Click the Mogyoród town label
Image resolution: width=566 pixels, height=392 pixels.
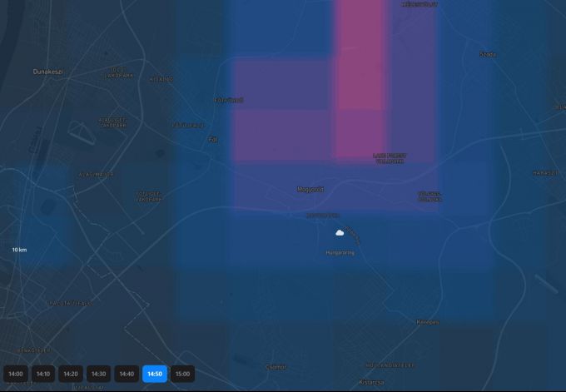[310, 189]
